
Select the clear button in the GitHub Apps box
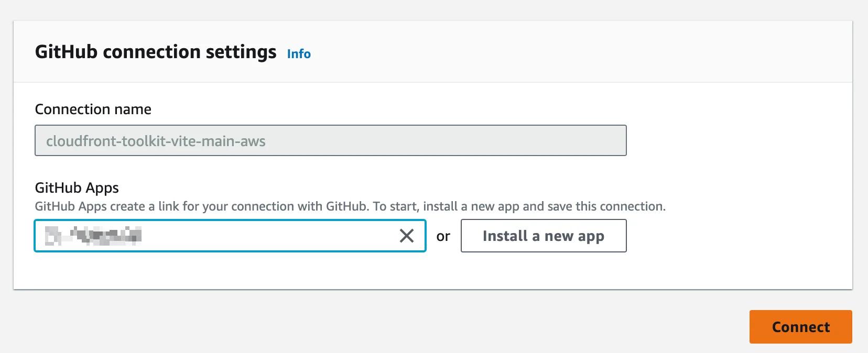click(406, 236)
